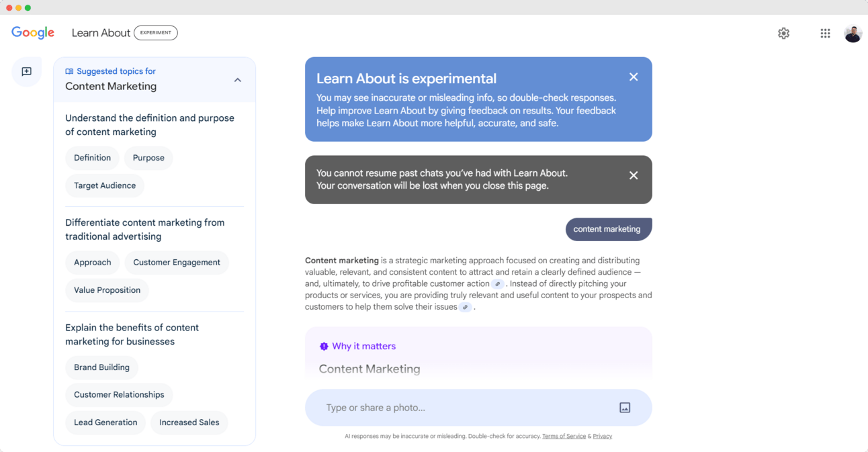Open the Privacy link

(603, 437)
